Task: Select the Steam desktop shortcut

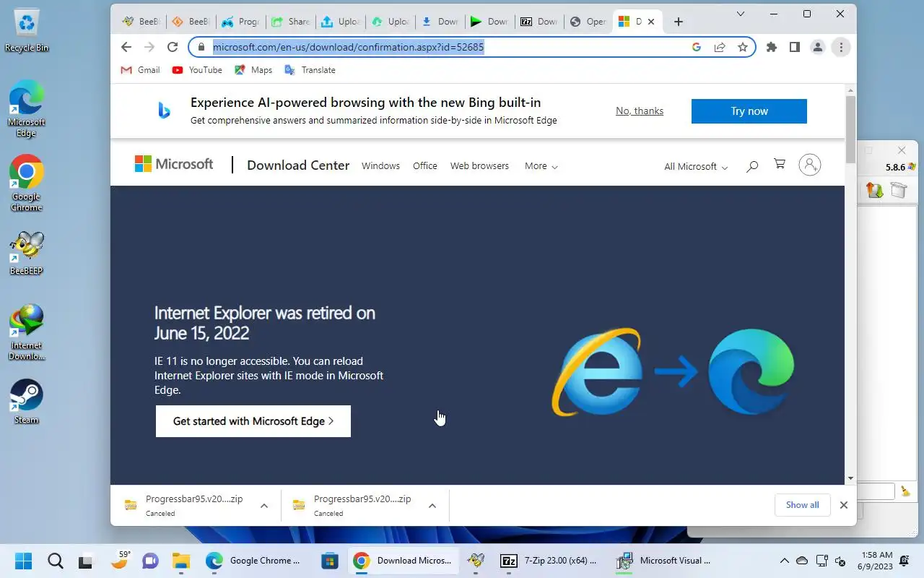Action: pos(27,402)
